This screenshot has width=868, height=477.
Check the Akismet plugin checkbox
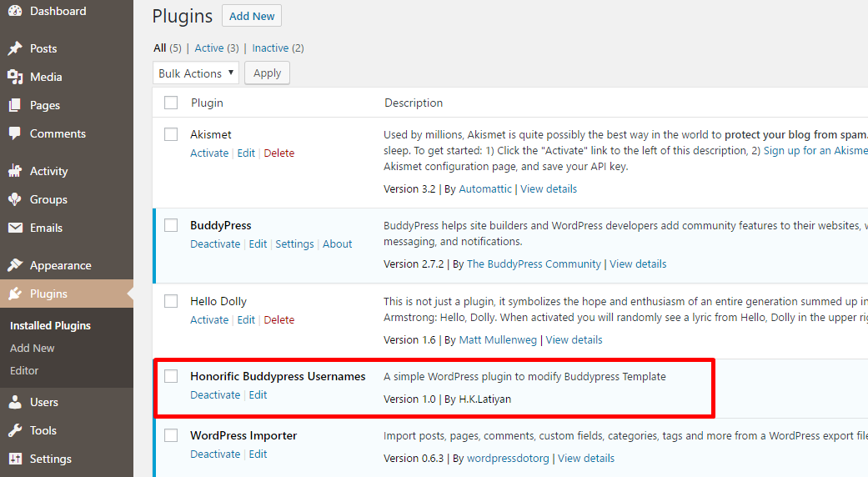pyautogui.click(x=171, y=134)
